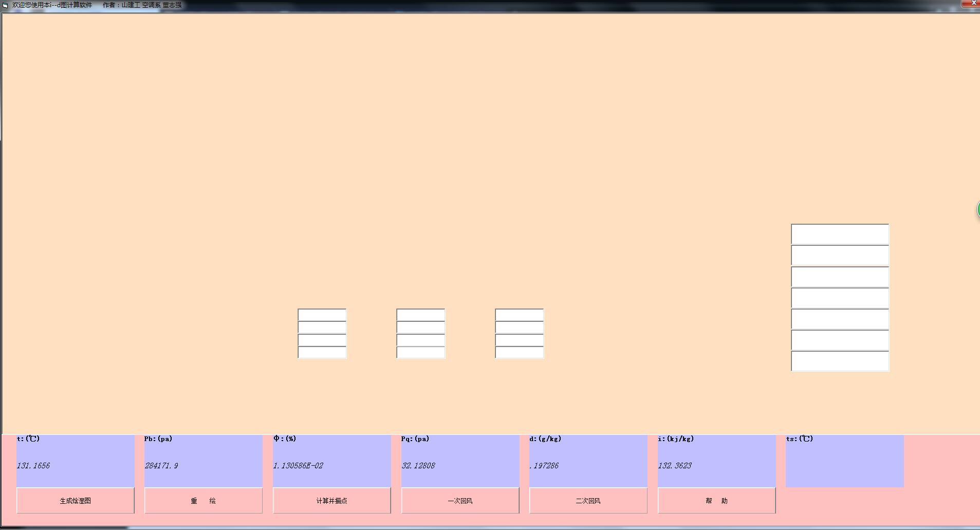Focus the fifth box in the tall seven-box column

click(x=840, y=319)
